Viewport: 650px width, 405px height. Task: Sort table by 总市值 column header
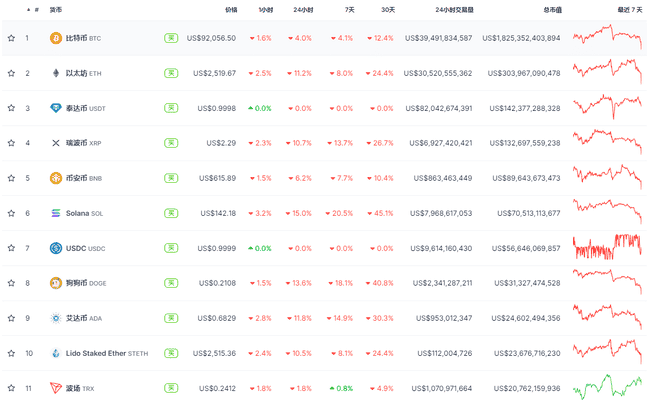[x=551, y=9]
